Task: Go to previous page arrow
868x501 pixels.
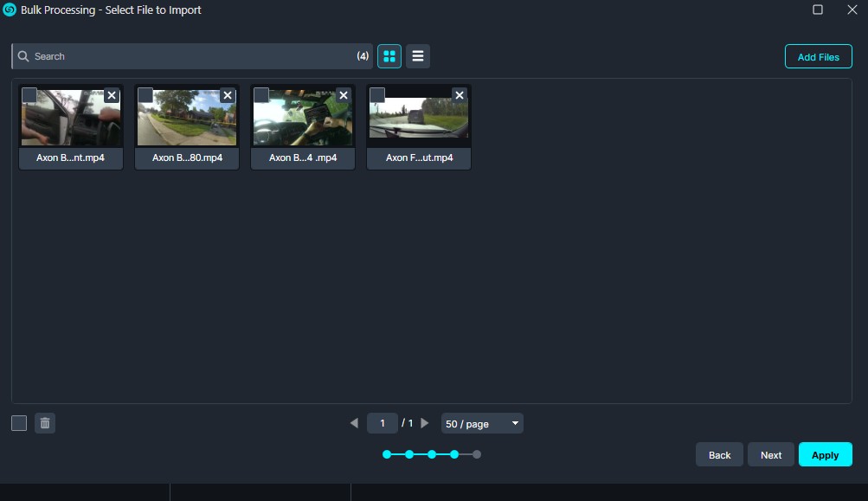Action: point(354,423)
